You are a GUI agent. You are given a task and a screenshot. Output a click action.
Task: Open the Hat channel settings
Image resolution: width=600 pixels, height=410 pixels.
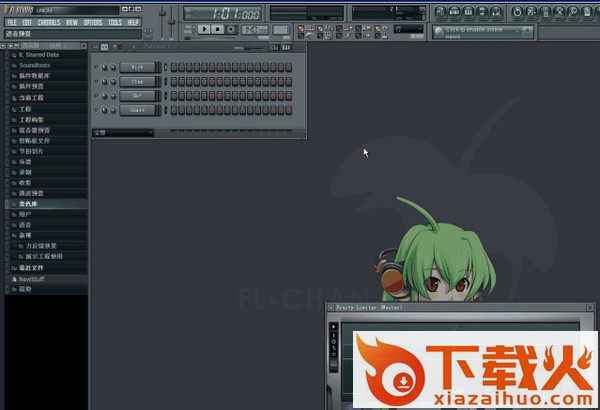[x=137, y=96]
